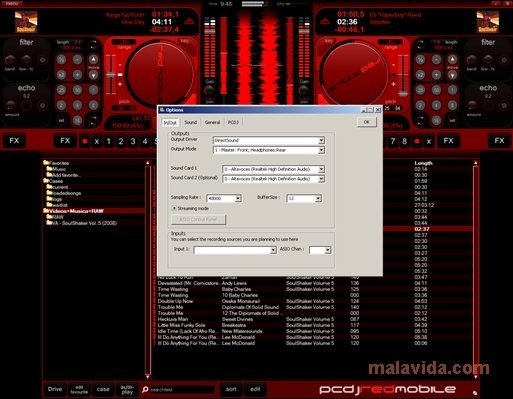The height and width of the screenshot is (399, 513).
Task: Click the search magnifier icon
Action: (x=145, y=389)
